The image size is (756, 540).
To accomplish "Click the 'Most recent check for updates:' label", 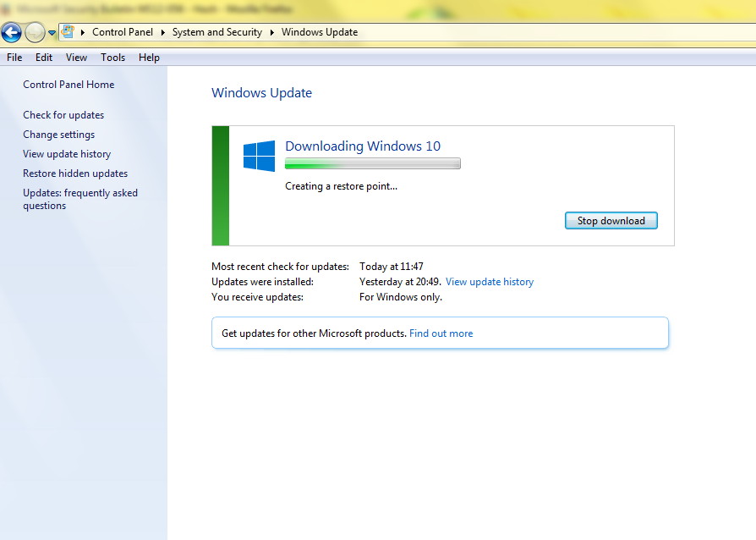I will pyautogui.click(x=280, y=267).
